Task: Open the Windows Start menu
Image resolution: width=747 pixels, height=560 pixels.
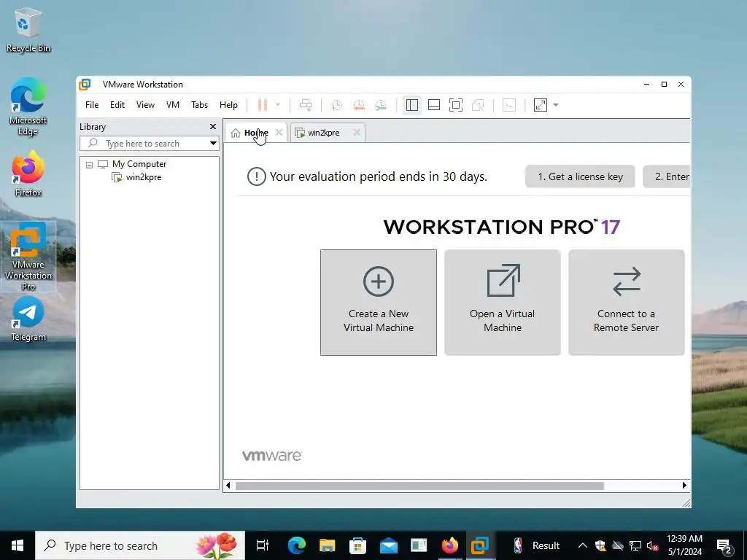Action: click(18, 545)
